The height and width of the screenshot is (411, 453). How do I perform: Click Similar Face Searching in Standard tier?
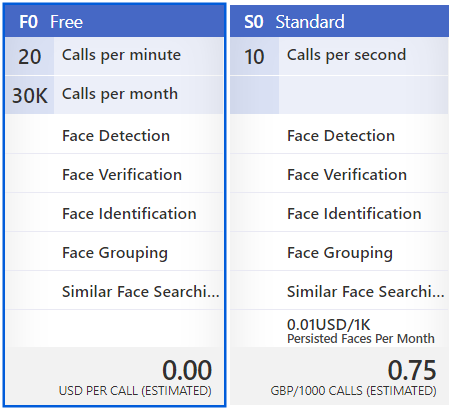coord(366,292)
